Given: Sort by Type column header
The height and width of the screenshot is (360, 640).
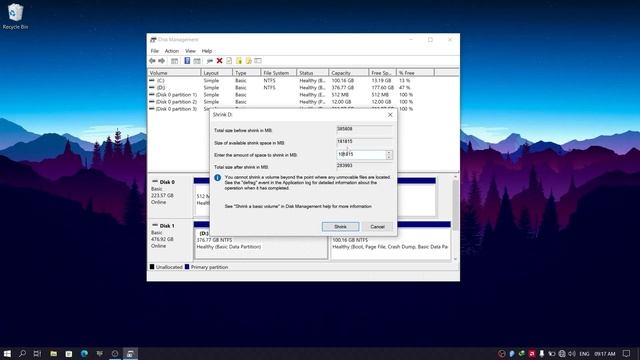Looking at the screenshot, I should point(247,73).
